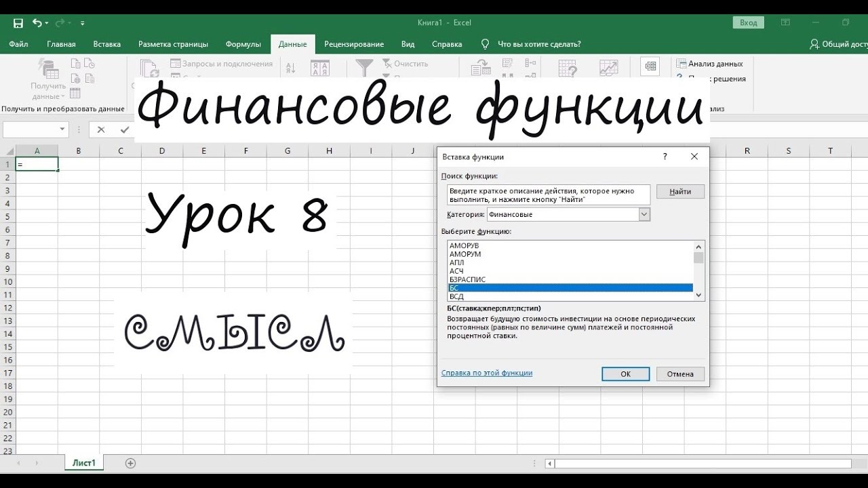868x488 pixels.
Task: Toggle the Filter funnel icon
Action: coord(365,68)
